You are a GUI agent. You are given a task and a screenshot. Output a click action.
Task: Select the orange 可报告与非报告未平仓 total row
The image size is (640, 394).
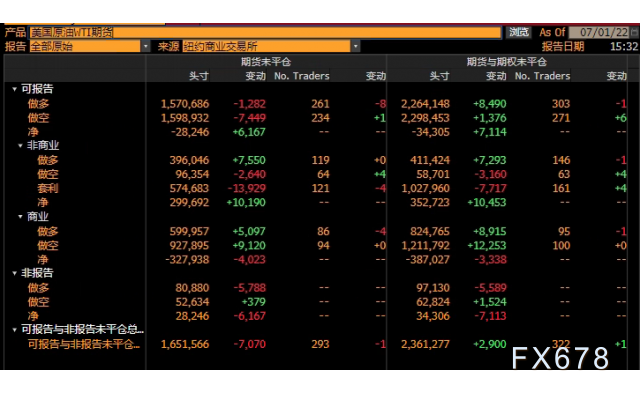[x=84, y=344]
